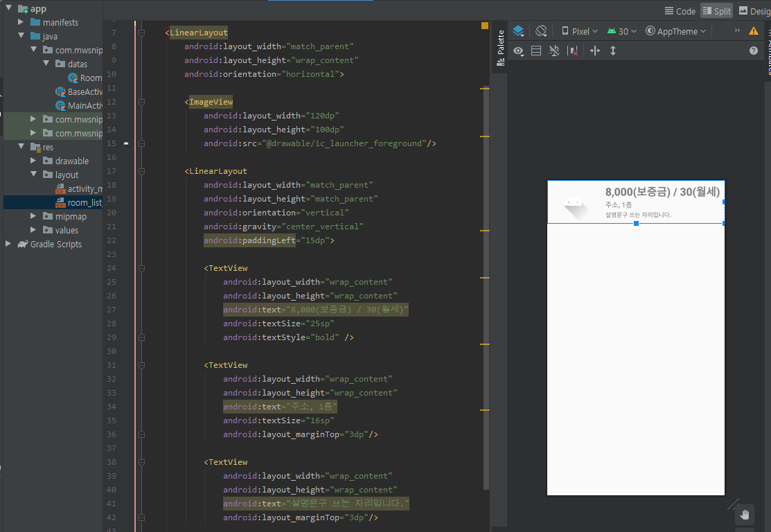
Task: Open the BaseActivity class file
Action: click(x=79, y=91)
